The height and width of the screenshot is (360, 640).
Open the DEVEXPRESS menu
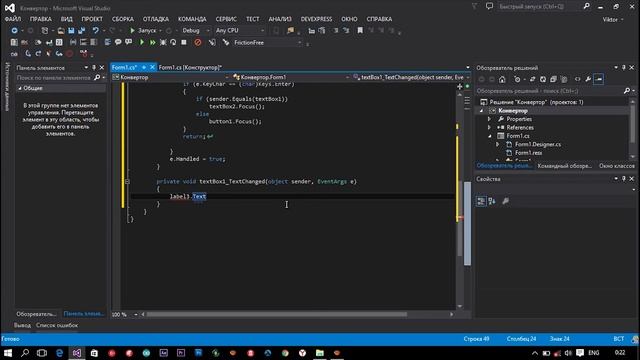point(316,19)
